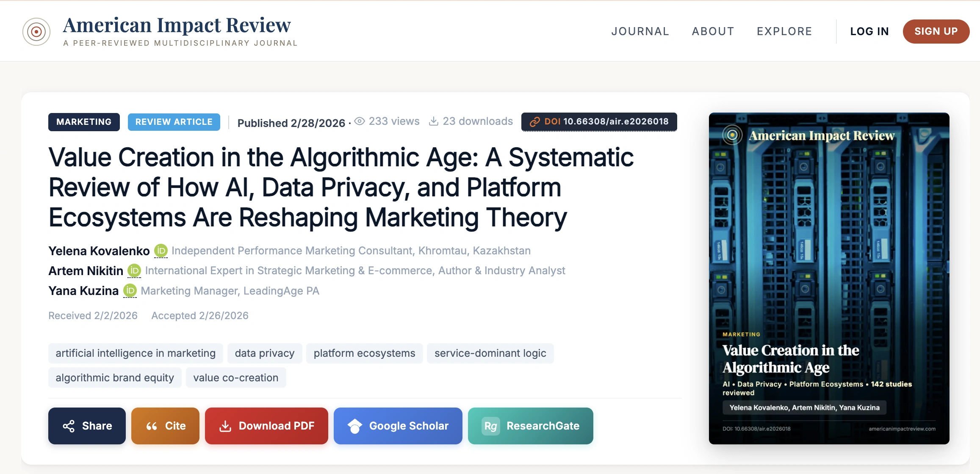The height and width of the screenshot is (474, 980).
Task: Click the American Impact Review target logo
Action: (x=36, y=32)
